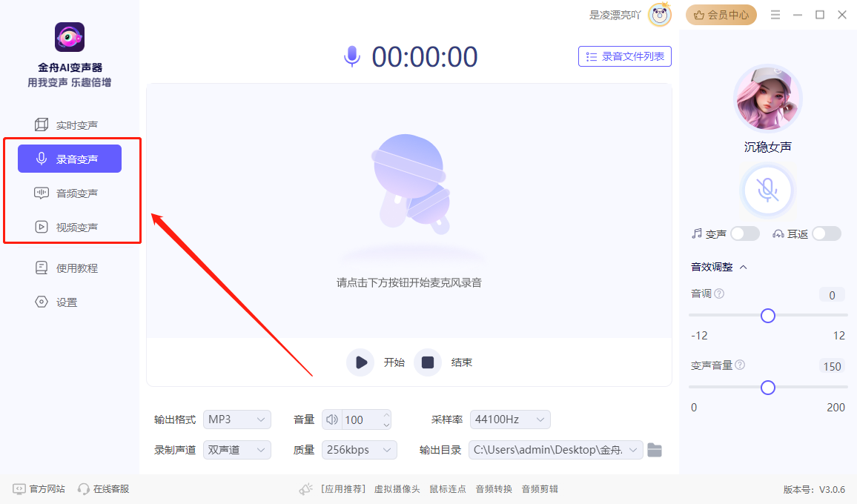
Task: Toggle the speaker mute icon beside 音量
Action: pyautogui.click(x=331, y=420)
